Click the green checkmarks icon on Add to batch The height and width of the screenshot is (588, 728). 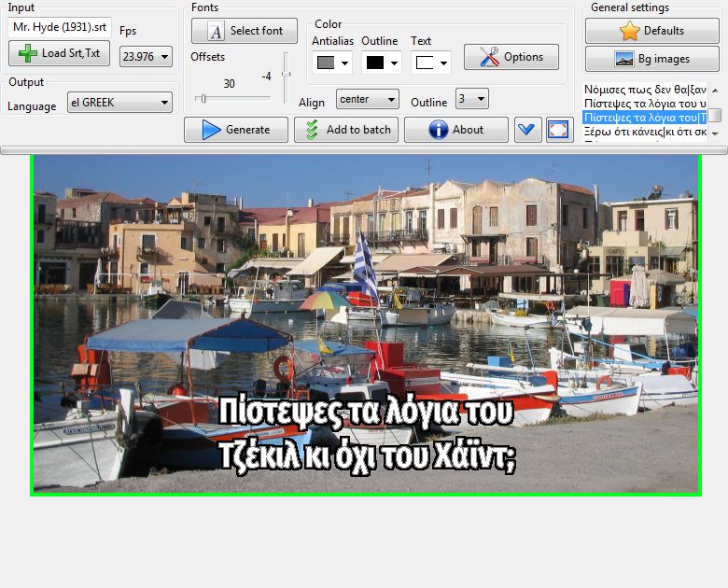coord(312,130)
